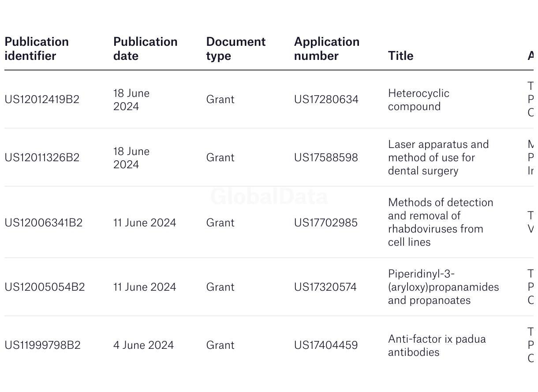Select application number US17320574
This screenshot has height=392, width=538.
click(x=325, y=287)
